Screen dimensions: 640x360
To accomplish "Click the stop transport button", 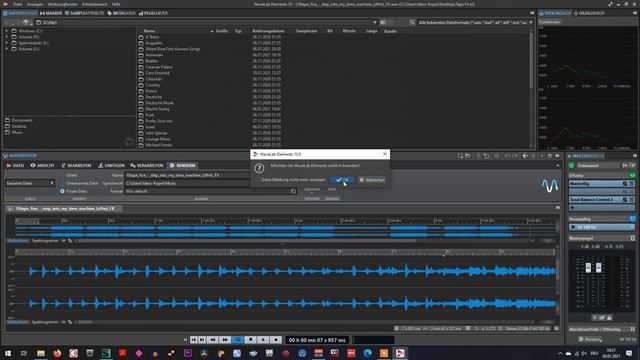I will [x=251, y=340].
